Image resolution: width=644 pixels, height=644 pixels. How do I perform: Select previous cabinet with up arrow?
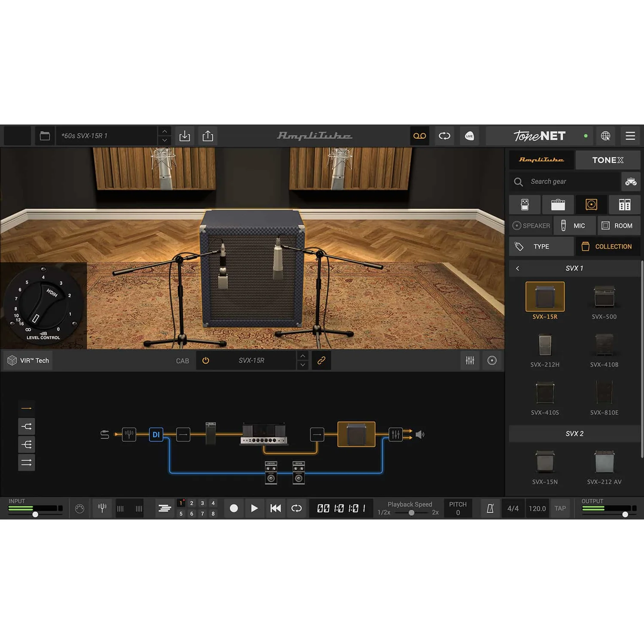click(x=303, y=356)
